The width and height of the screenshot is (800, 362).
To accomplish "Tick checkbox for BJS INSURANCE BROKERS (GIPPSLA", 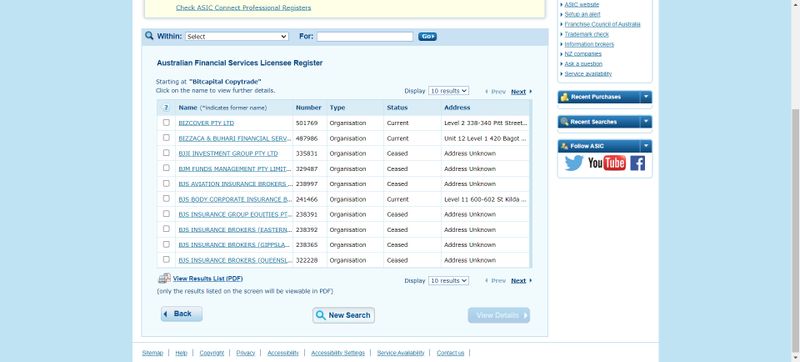I will click(x=166, y=244).
